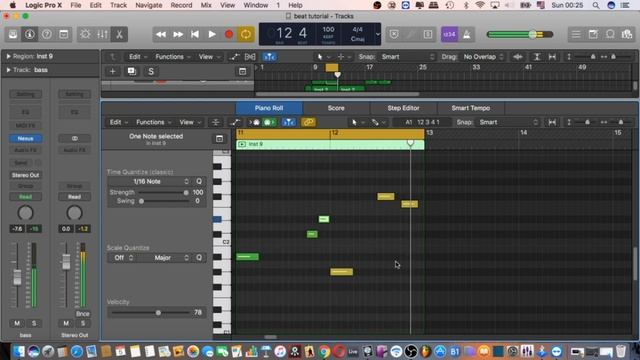Toggle the Inspector info button

pyautogui.click(x=29, y=34)
